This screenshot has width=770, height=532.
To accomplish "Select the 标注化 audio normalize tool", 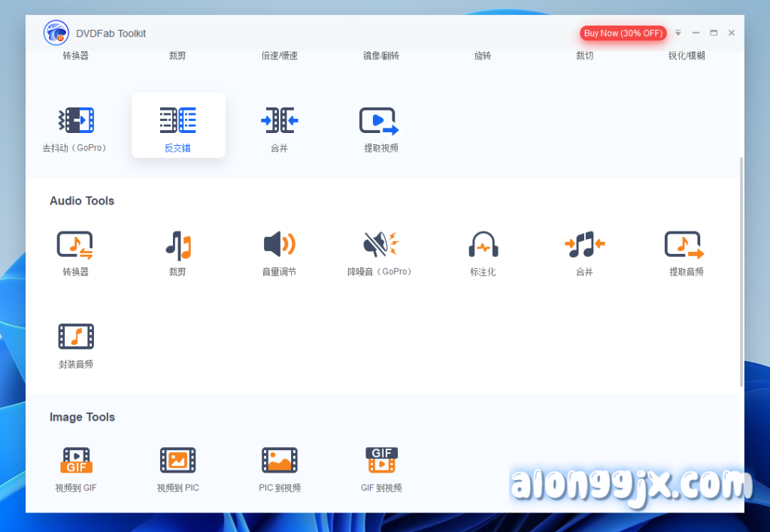I will (x=483, y=250).
